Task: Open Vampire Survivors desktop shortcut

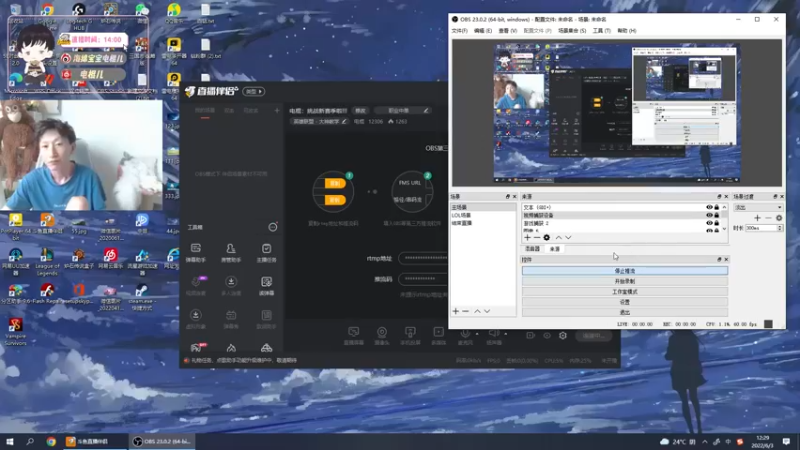Action: click(x=15, y=331)
